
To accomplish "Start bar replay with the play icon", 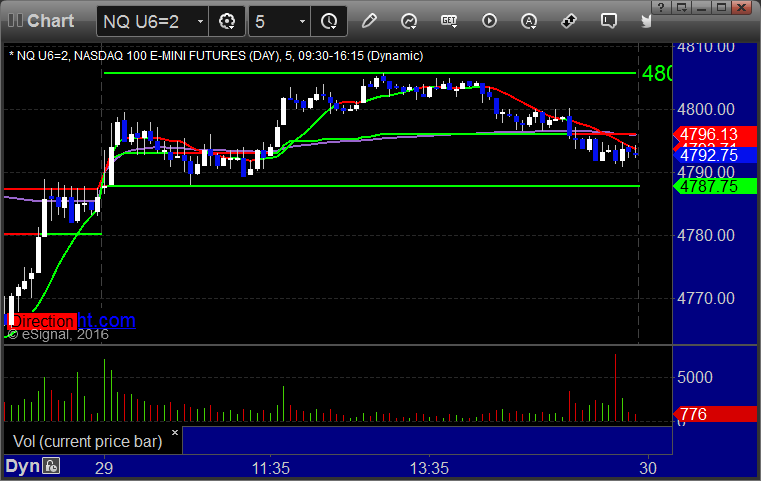I will coord(489,21).
